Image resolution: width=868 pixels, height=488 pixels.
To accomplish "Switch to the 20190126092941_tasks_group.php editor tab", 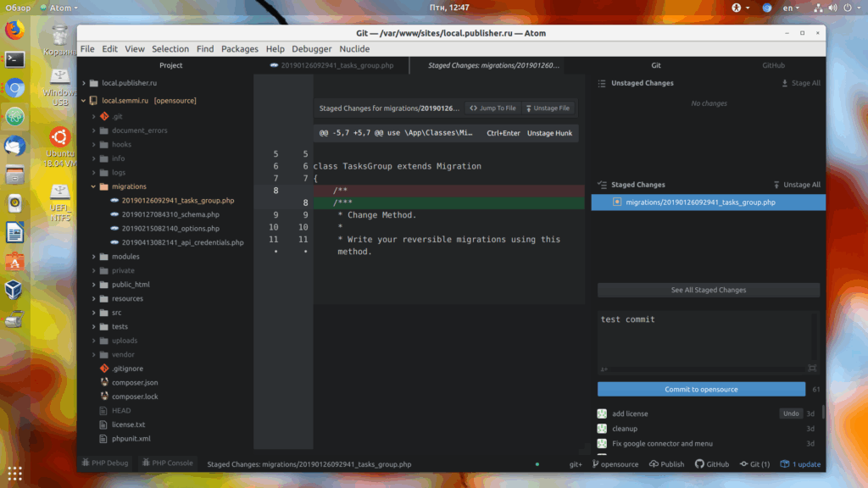I will (332, 65).
